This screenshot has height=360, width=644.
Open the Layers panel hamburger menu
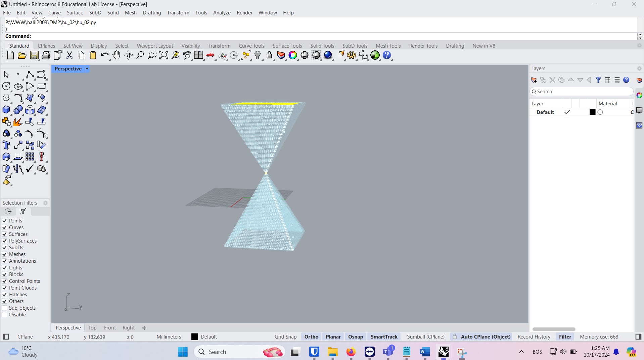click(x=617, y=80)
